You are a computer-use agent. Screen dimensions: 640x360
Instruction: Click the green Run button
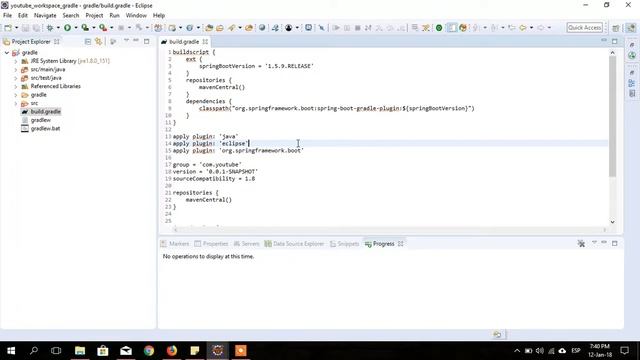tap(67, 28)
